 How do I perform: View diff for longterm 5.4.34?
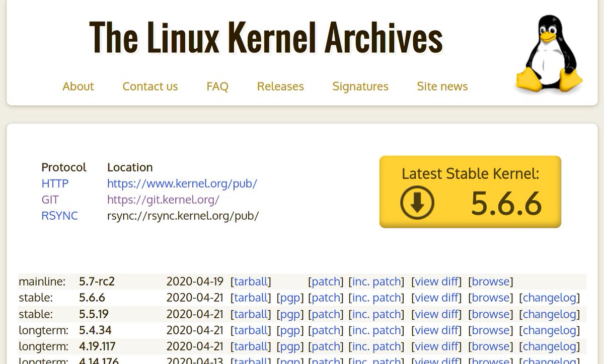(437, 330)
